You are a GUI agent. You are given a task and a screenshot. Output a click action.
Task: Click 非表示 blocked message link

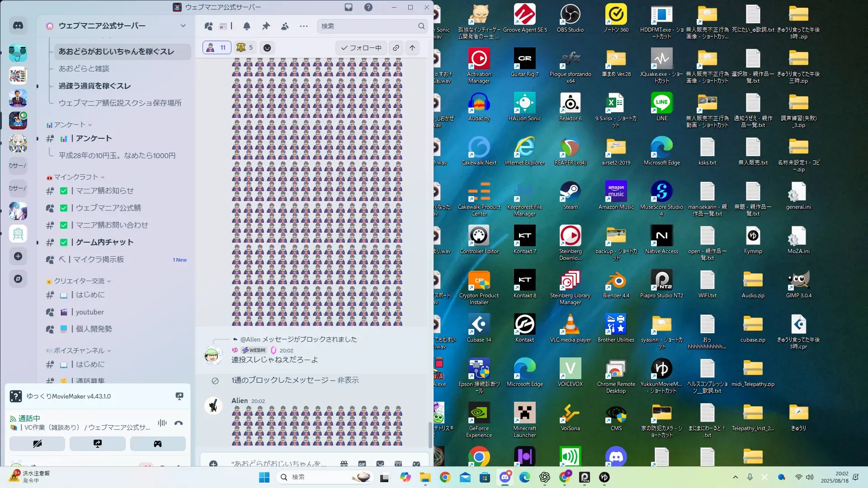pyautogui.click(x=348, y=380)
